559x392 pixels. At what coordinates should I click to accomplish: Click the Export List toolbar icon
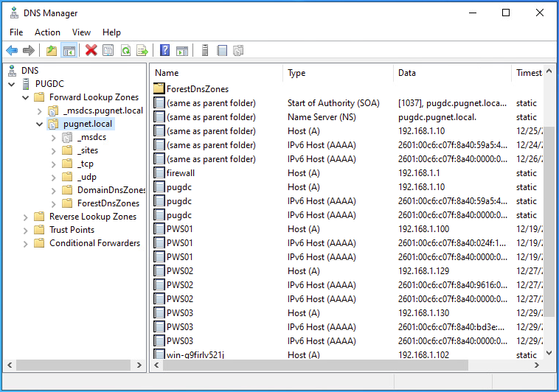point(142,51)
